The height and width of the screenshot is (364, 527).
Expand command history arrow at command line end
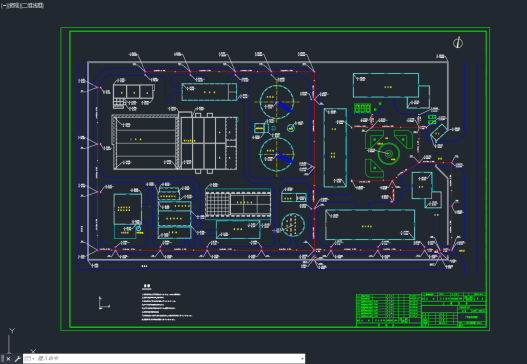coord(302,359)
